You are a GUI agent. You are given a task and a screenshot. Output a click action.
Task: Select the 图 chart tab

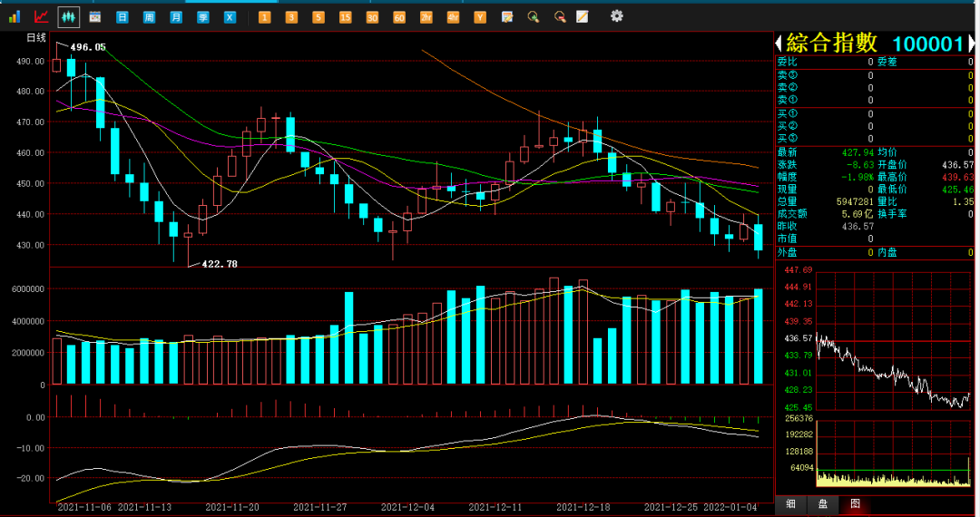point(855,504)
